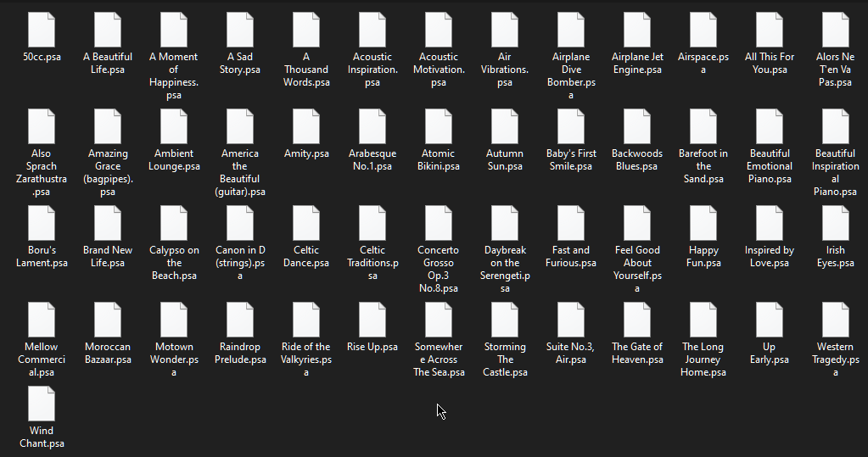Select The Gate of Heaven.psa file

coord(637,320)
